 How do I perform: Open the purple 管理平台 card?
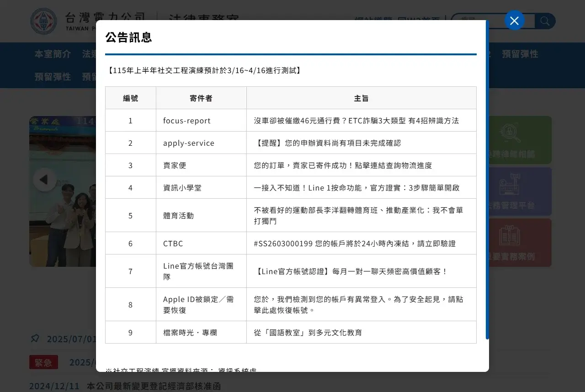(x=520, y=191)
